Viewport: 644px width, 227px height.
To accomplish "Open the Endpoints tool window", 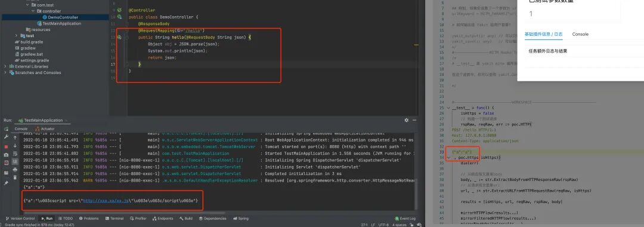I will pyautogui.click(x=163, y=219).
